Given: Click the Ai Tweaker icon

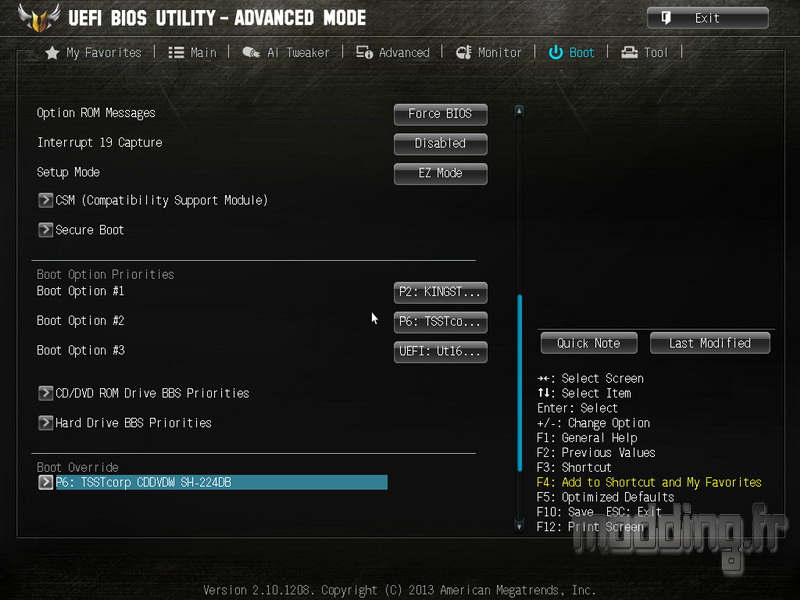Looking at the screenshot, I should tap(251, 52).
